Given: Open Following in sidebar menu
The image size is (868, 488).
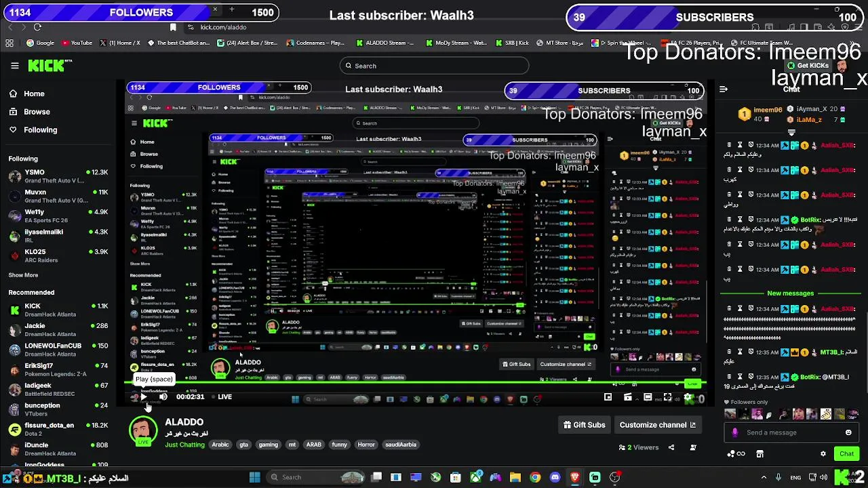Looking at the screenshot, I should [34, 129].
